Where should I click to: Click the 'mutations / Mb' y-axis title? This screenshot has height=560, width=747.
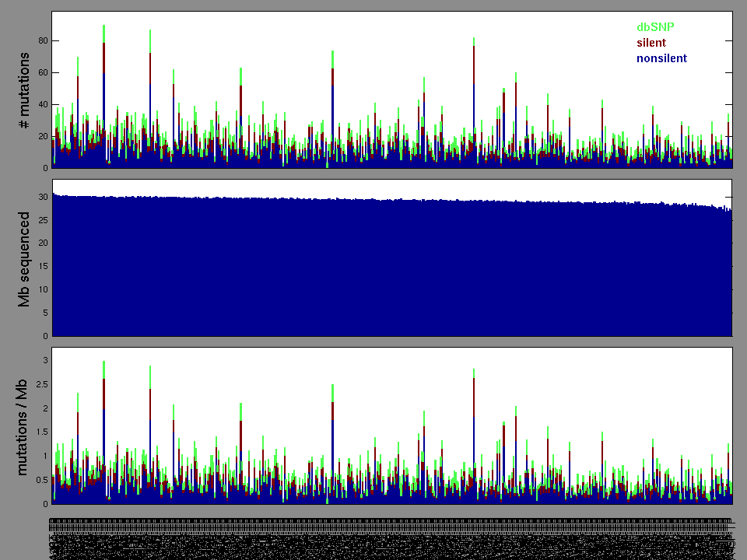(x=24, y=426)
